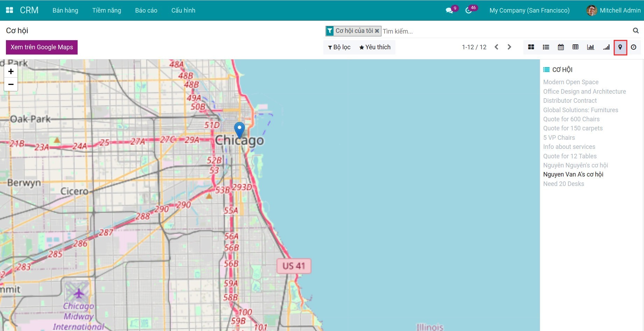Open the activities notification icon
This screenshot has width=644, height=331.
(469, 10)
